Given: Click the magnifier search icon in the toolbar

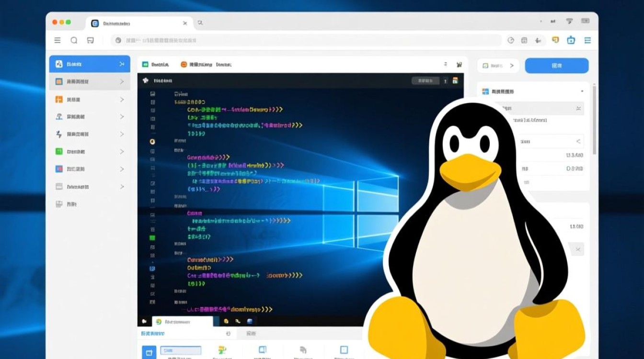Looking at the screenshot, I should (74, 40).
